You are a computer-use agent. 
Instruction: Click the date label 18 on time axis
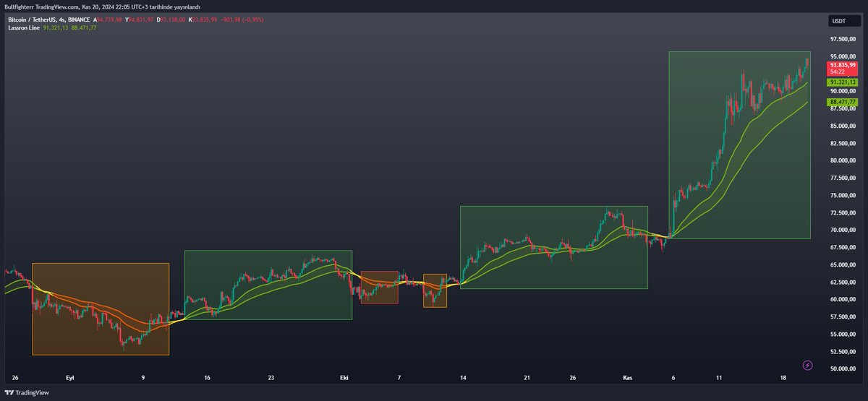tap(783, 378)
